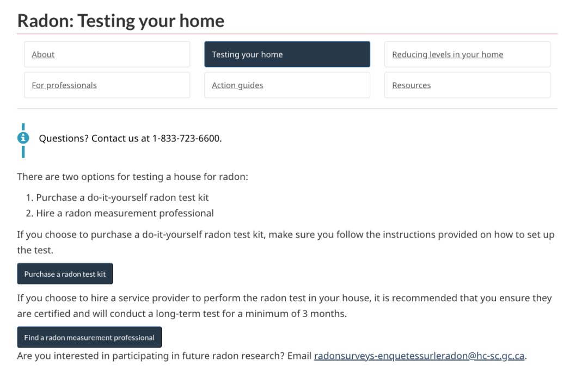Screen dimensions: 588x379
Task: Click paragraph about hiring a service provider
Action: (284, 306)
